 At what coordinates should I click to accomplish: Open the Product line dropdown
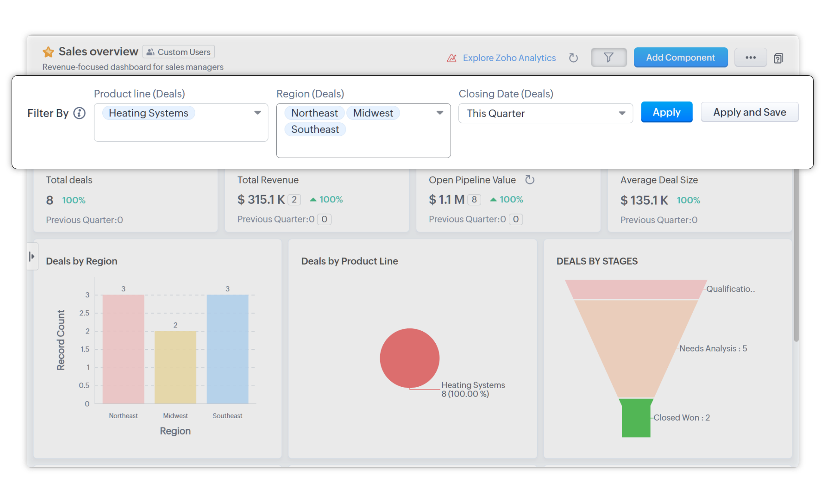(257, 113)
